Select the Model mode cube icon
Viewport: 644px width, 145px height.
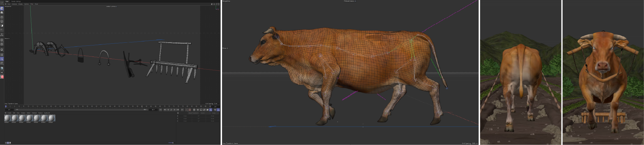(x=2, y=8)
